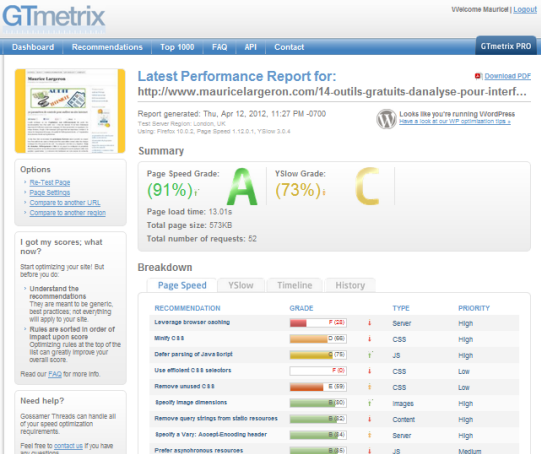Click the arrow icon for Use efficient CSS selectors
Image resolution: width=541 pixels, height=454 pixels.
(370, 371)
